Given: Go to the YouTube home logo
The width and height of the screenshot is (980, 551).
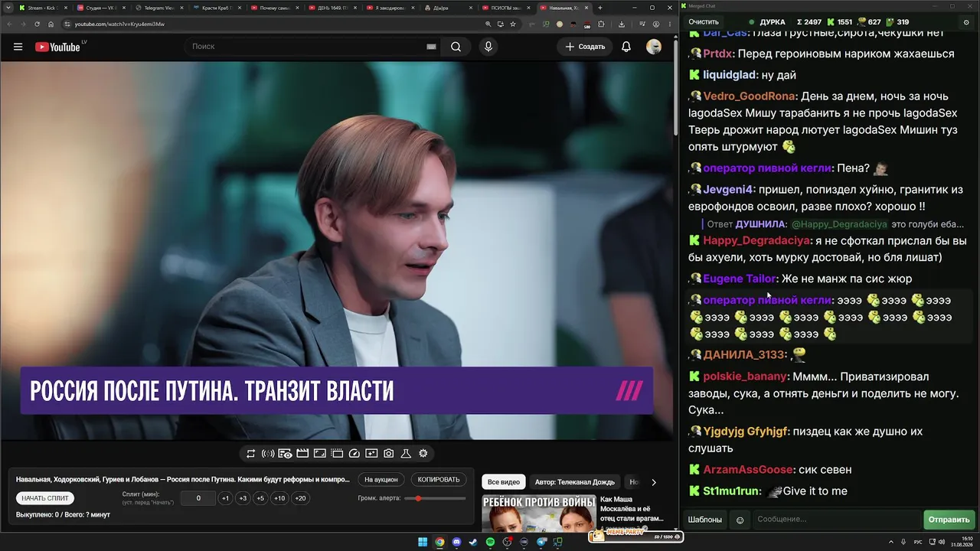Looking at the screenshot, I should (x=57, y=47).
